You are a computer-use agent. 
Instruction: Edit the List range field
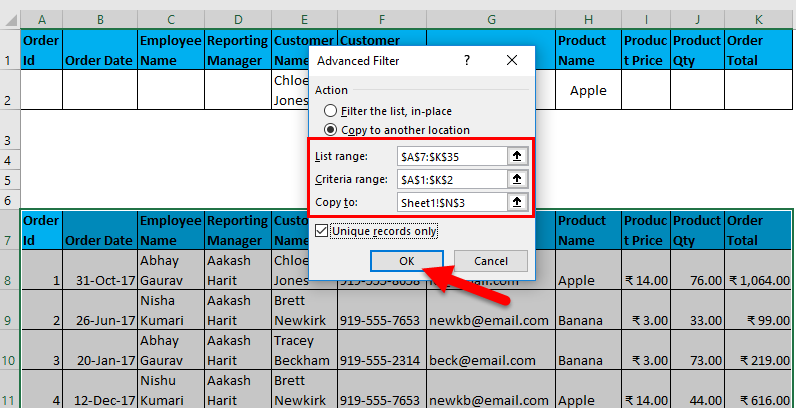[x=452, y=156]
